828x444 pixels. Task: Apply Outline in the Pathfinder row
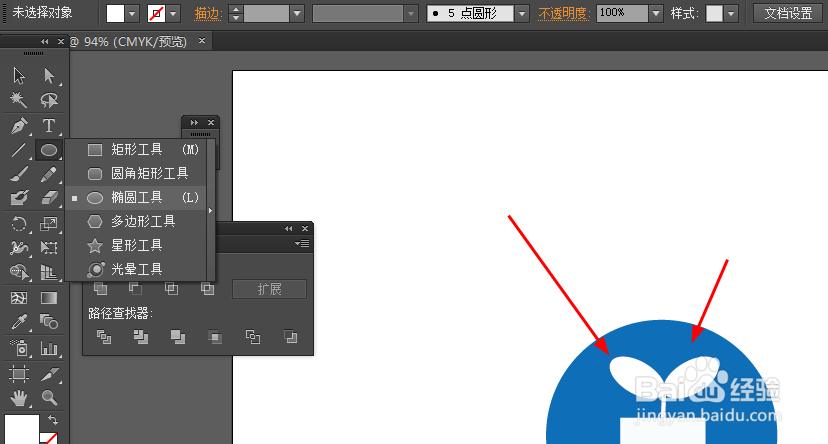253,337
